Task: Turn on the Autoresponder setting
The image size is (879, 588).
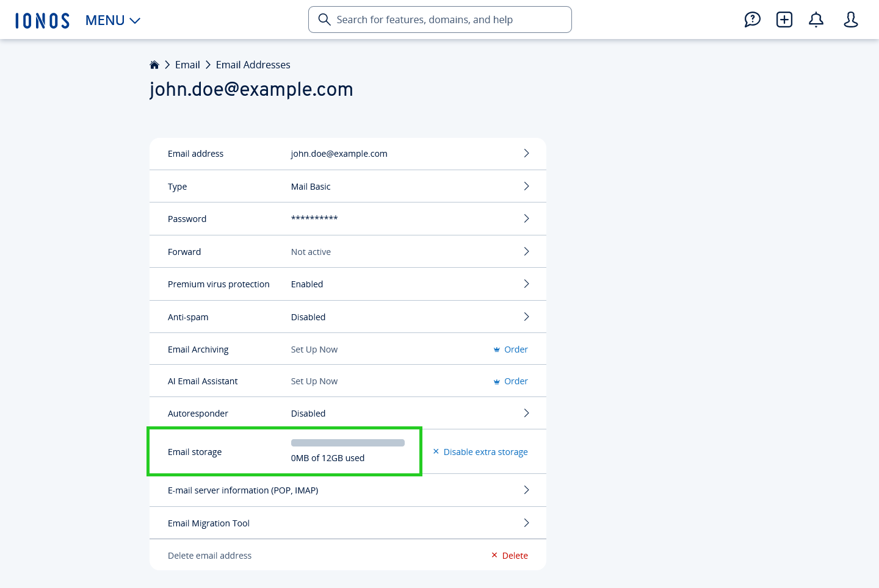Action: click(526, 412)
